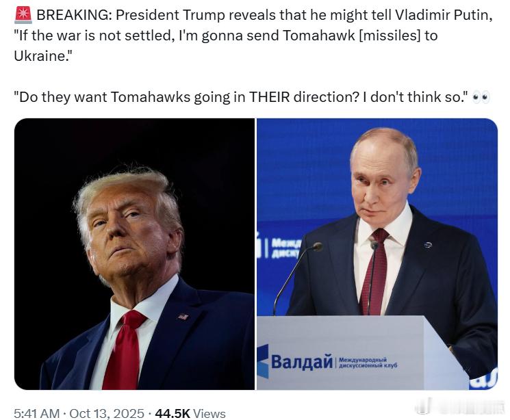The image size is (510, 420).
Task: Click the blue cube emblem beside Валдай
Action: 263,361
